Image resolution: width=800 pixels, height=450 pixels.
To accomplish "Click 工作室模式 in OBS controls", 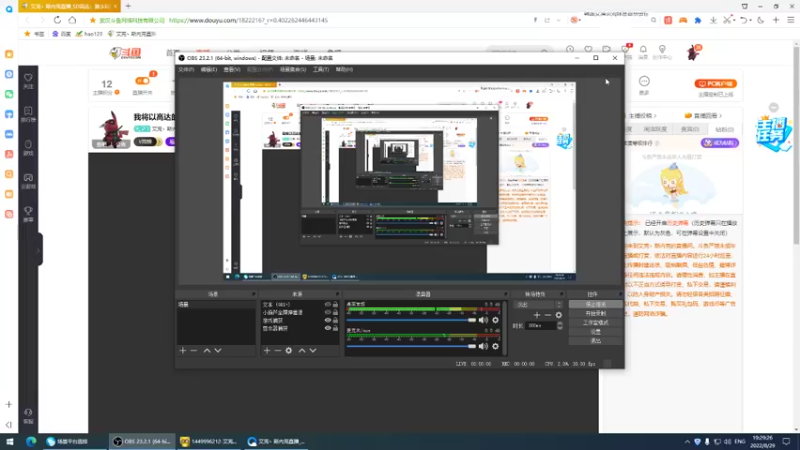I will (595, 322).
